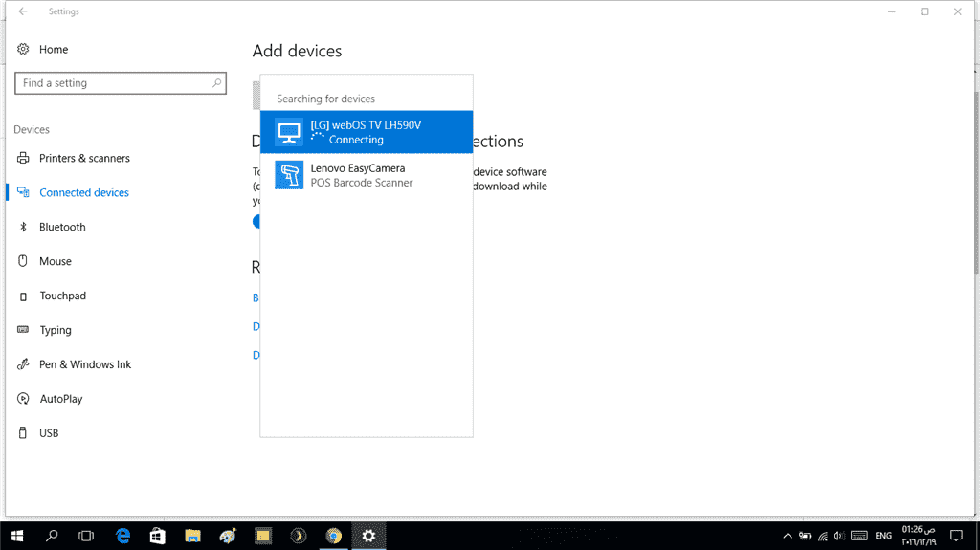Click the search magnifier in Find a setting

pos(216,82)
